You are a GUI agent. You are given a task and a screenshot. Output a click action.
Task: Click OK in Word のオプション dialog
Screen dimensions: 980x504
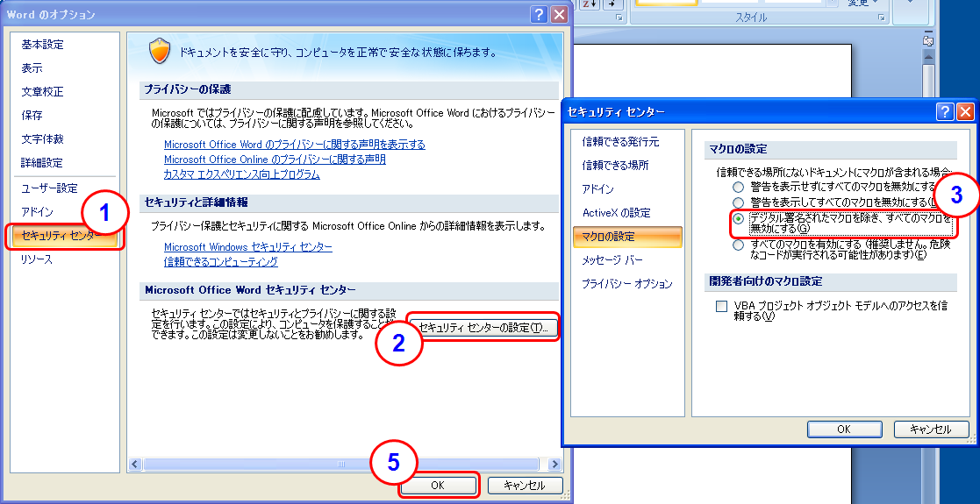tap(439, 486)
